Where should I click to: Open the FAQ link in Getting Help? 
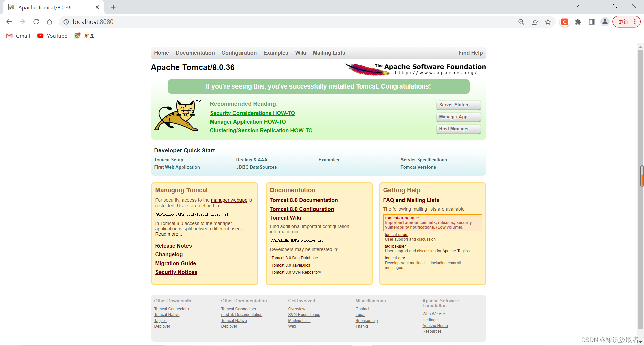[x=389, y=200]
